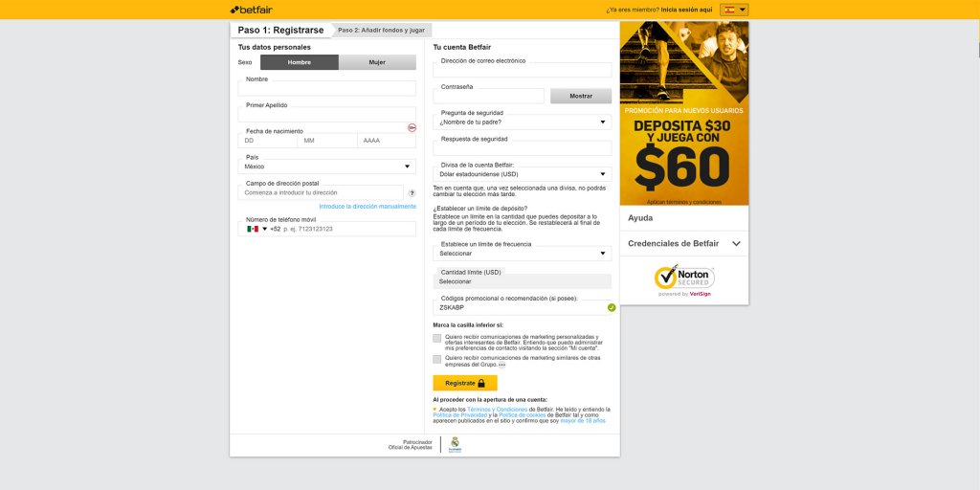Click the postal address search field
This screenshot has height=490, width=980.
tap(321, 192)
